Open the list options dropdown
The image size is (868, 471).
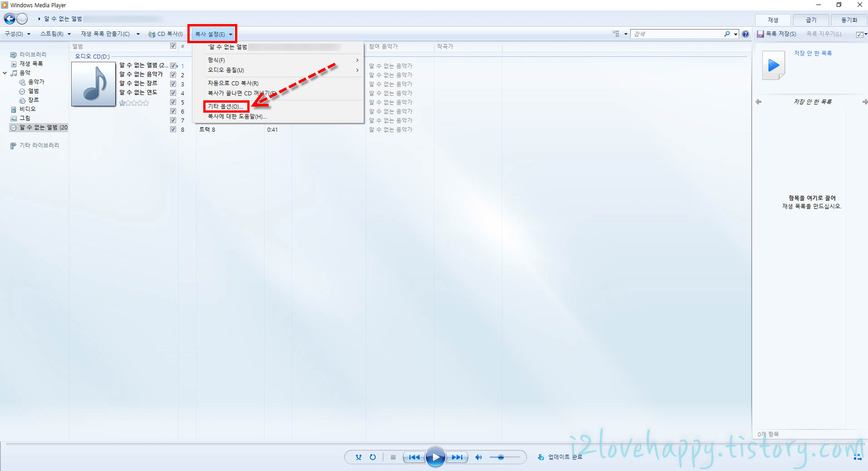click(861, 34)
